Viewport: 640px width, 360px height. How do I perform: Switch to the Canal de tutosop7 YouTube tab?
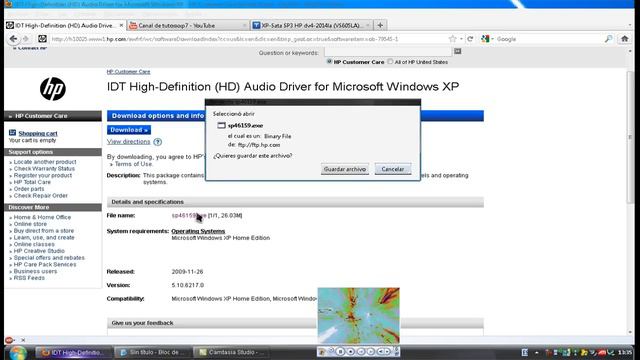[x=187, y=25]
